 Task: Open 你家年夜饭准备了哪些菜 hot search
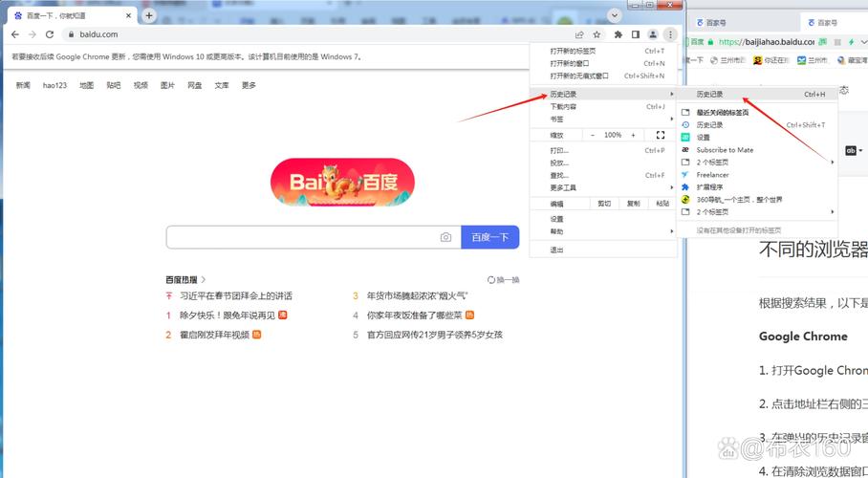point(415,315)
